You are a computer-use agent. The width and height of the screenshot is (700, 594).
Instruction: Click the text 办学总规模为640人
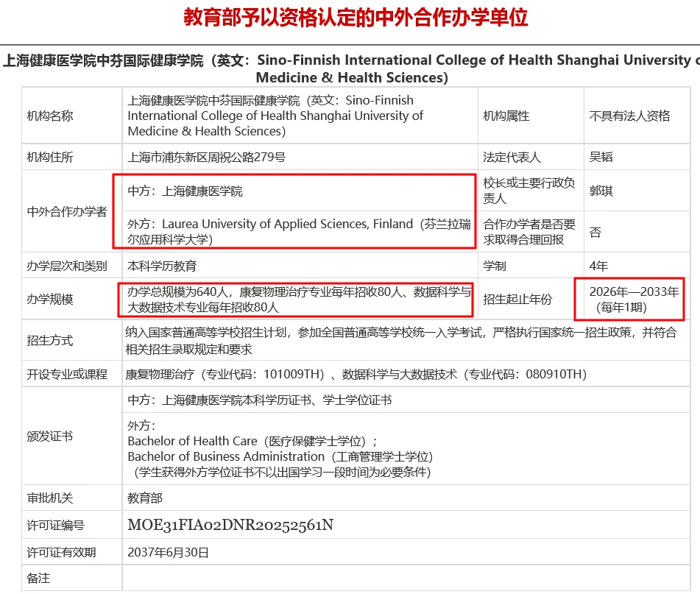coord(179,292)
